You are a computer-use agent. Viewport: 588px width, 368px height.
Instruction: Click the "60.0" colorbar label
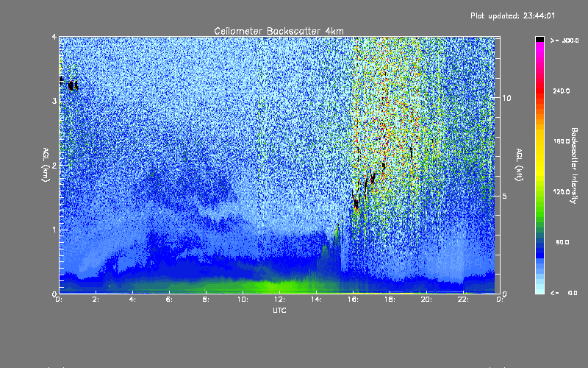[562, 242]
